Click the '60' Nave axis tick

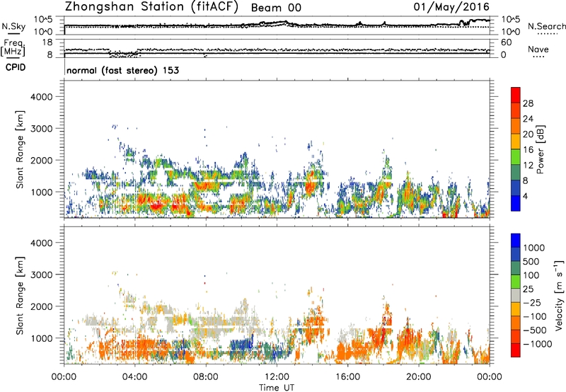click(x=506, y=42)
